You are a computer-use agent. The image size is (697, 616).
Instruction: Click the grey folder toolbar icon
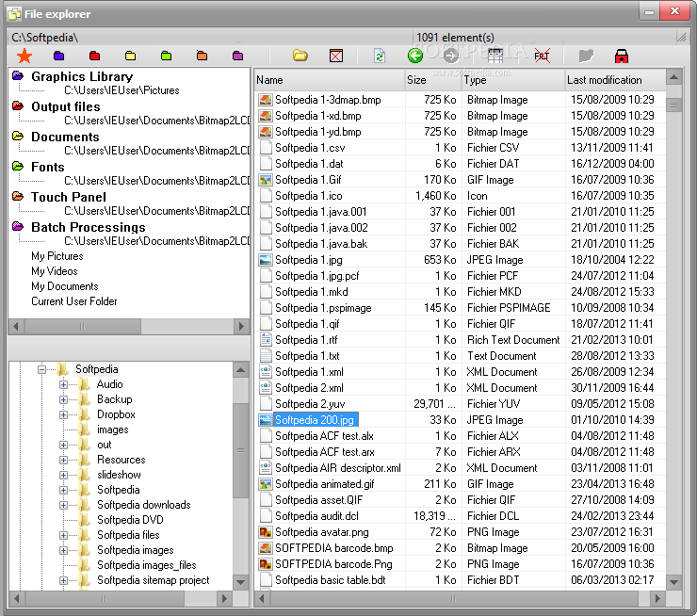coord(586,56)
